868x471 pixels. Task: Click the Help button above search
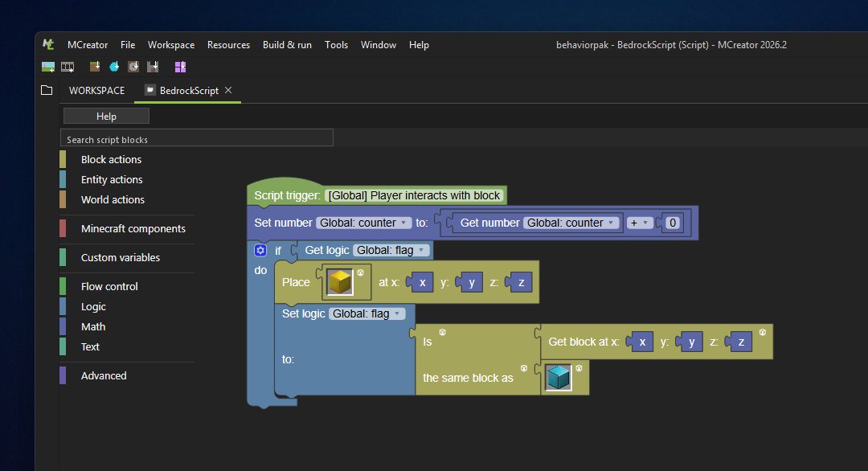(106, 116)
